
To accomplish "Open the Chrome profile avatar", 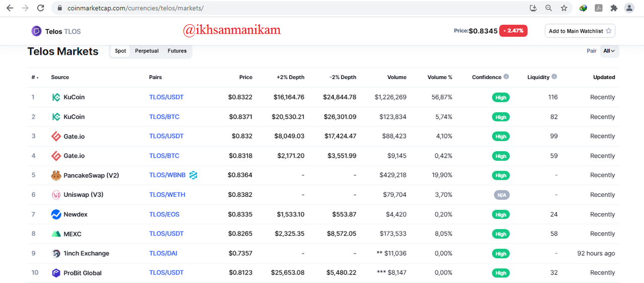I will [629, 8].
